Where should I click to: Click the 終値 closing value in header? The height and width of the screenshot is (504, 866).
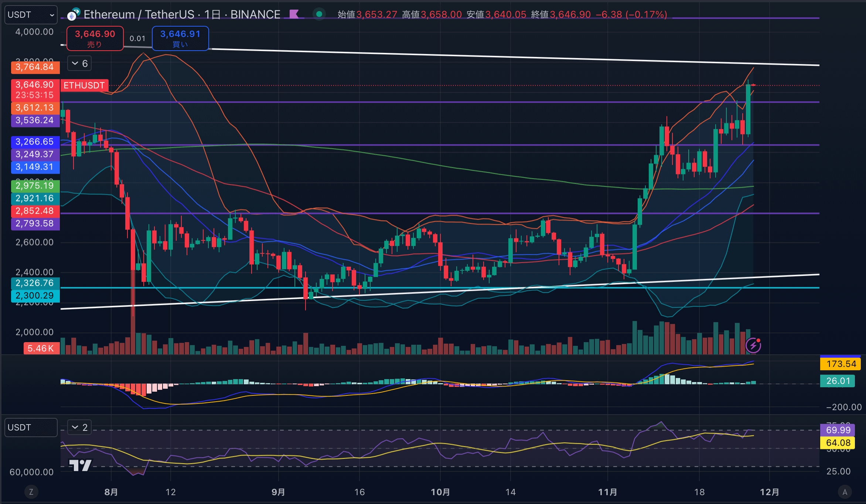(x=570, y=14)
